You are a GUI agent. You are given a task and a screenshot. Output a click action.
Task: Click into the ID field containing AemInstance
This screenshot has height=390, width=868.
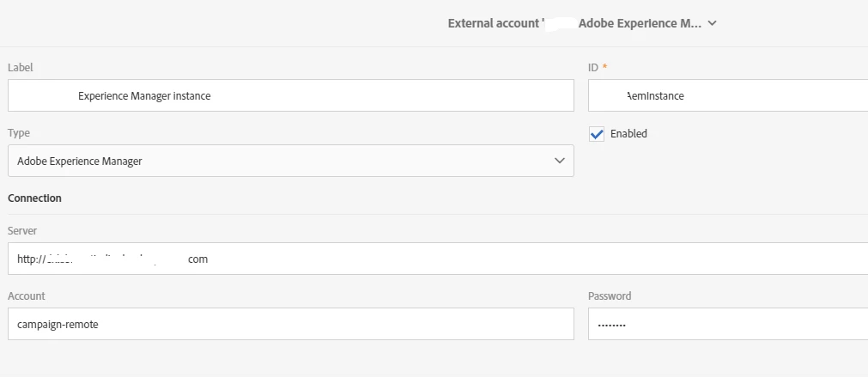pyautogui.click(x=728, y=96)
